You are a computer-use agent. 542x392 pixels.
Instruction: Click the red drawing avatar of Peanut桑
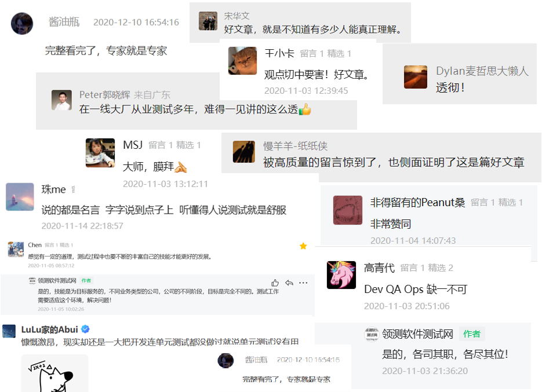[x=348, y=210]
